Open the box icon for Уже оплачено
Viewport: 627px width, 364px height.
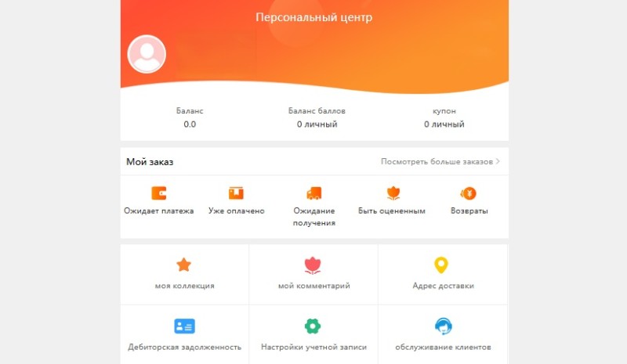236,193
